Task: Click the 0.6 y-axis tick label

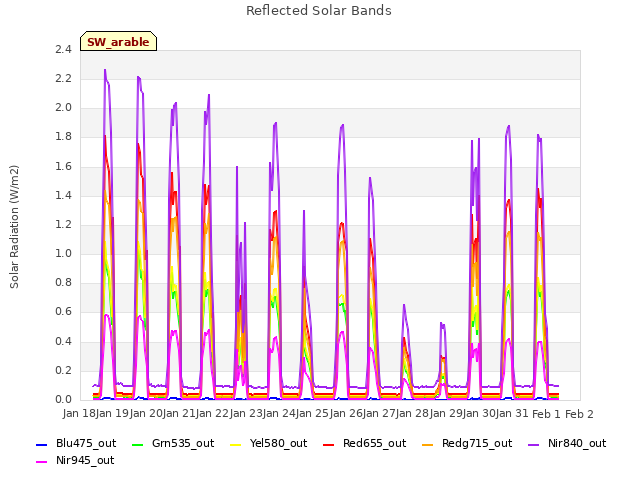Action: coord(63,312)
